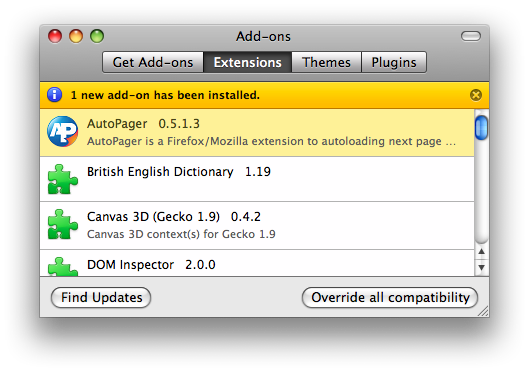Viewport: 529px width, 372px height.
Task: Select the Canvas 3D (Gecko 1.9) entry
Action: click(x=257, y=226)
